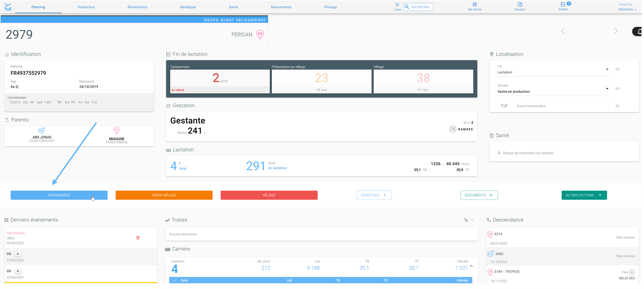Open the Atelier task list icon
The image size is (644, 289).
click(563, 5)
